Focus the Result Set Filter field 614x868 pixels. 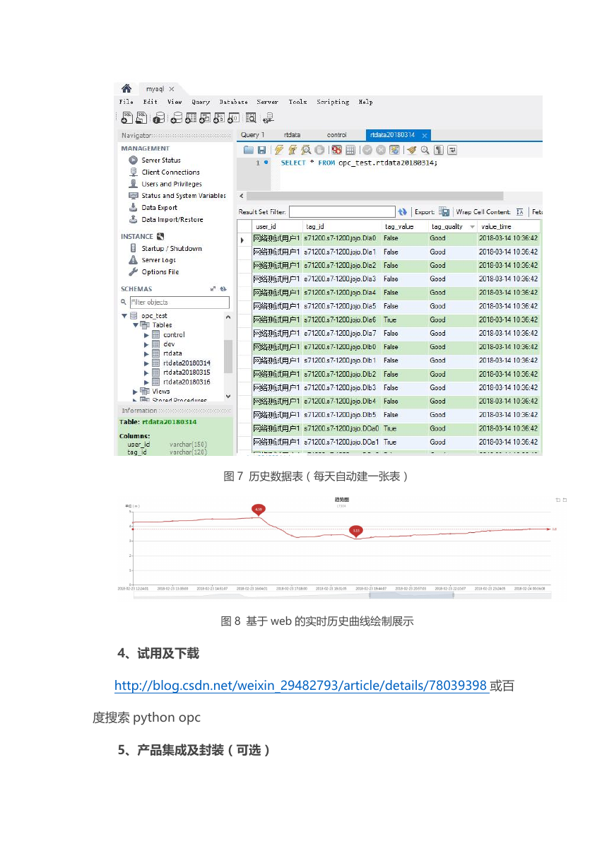pyautogui.click(x=342, y=212)
